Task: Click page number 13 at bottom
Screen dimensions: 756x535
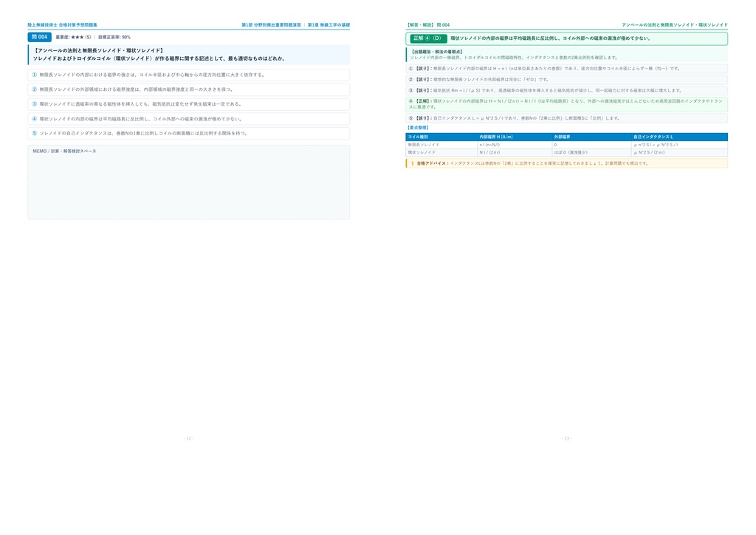Action: [566, 438]
